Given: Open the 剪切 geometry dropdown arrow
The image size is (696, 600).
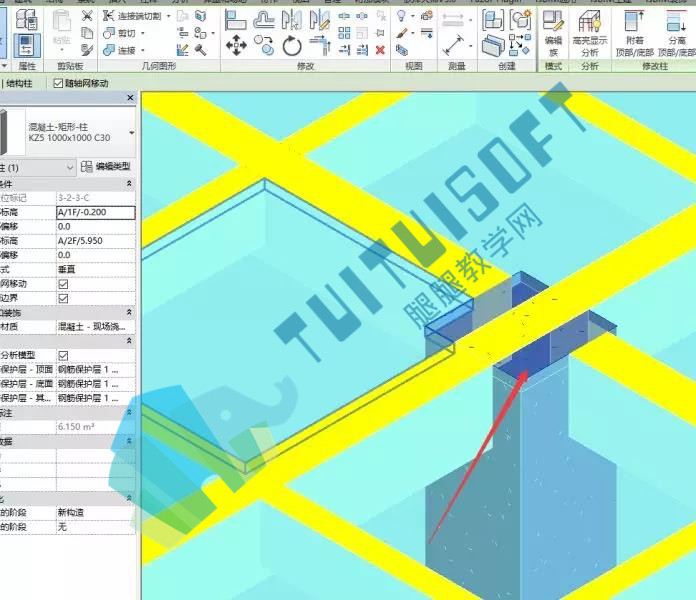Looking at the screenshot, I should [x=143, y=33].
